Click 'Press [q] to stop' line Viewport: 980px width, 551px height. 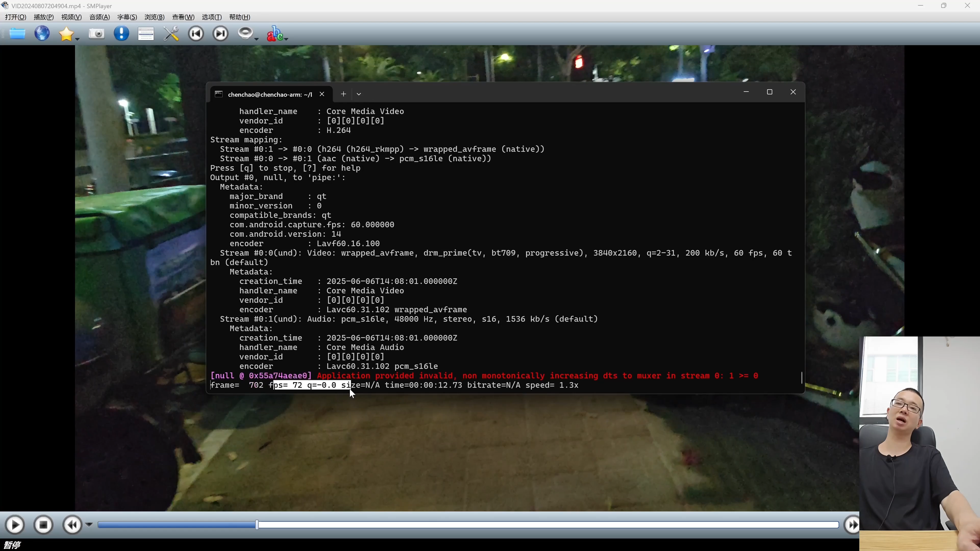(x=285, y=168)
